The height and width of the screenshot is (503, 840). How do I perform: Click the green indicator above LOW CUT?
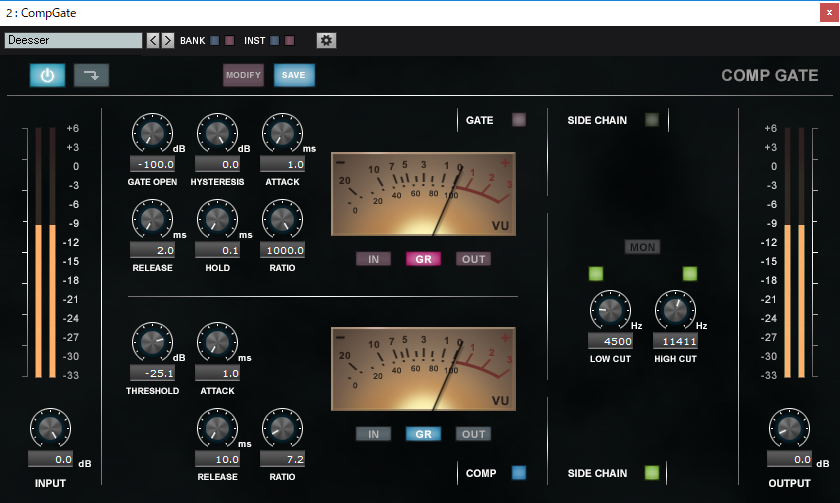point(596,274)
